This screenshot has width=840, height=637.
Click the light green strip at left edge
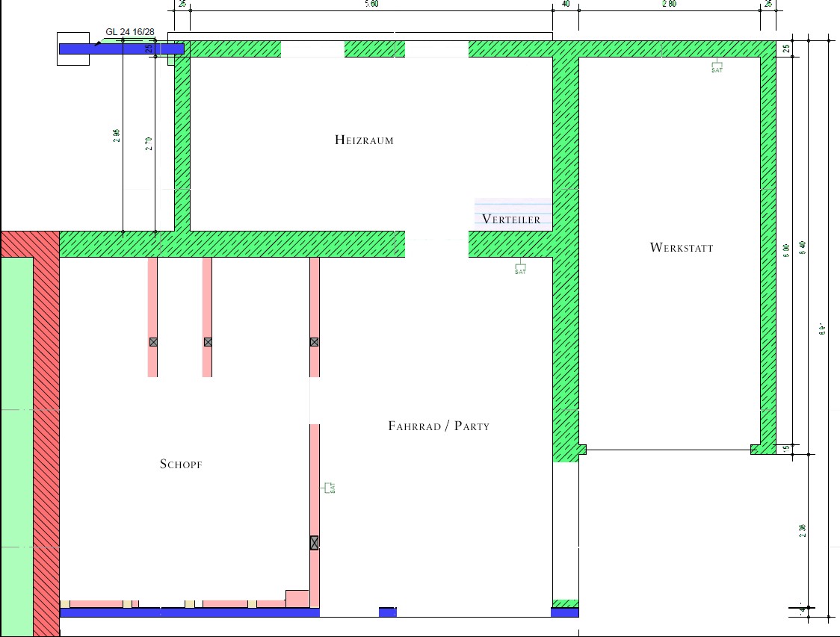pos(16,448)
